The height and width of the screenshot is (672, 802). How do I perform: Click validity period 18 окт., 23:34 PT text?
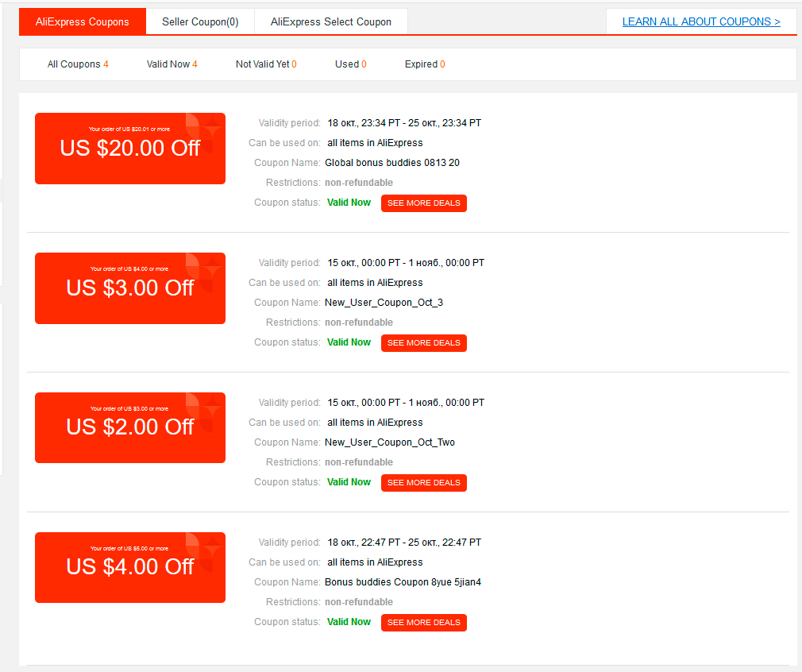click(404, 123)
